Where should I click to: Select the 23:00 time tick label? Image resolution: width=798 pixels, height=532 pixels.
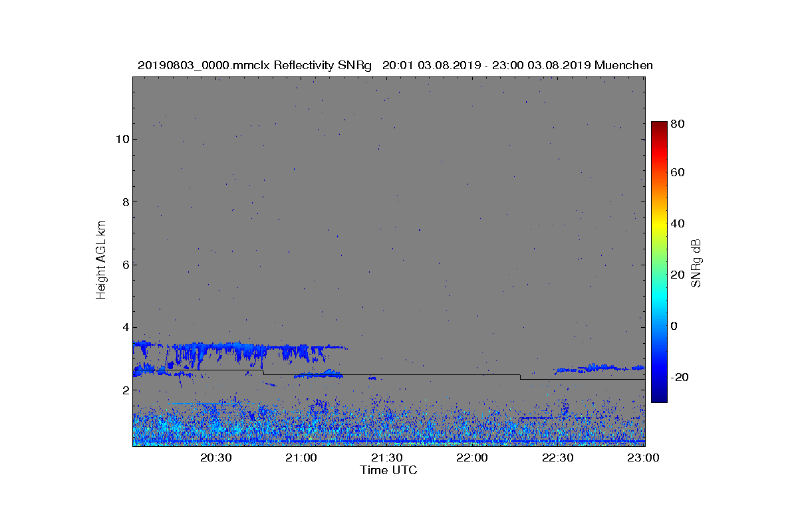643,458
